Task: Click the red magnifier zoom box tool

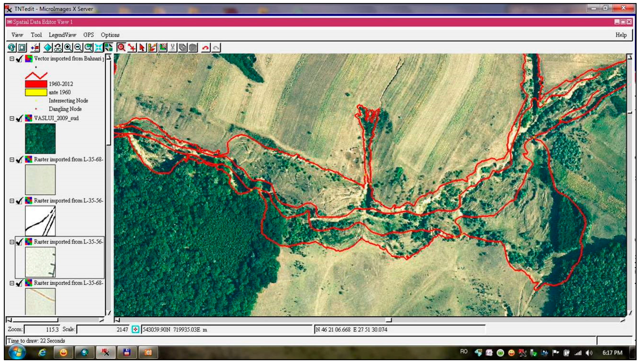Action: point(121,48)
